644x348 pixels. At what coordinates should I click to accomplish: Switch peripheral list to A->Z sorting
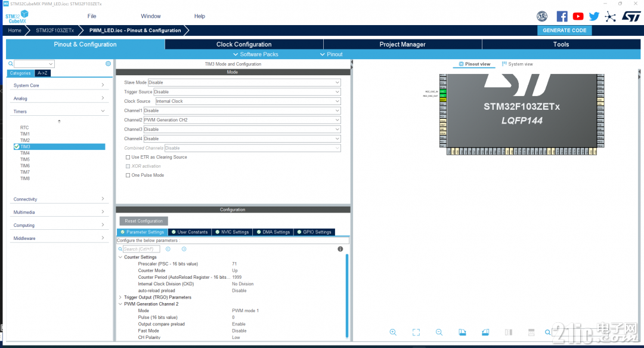click(42, 73)
